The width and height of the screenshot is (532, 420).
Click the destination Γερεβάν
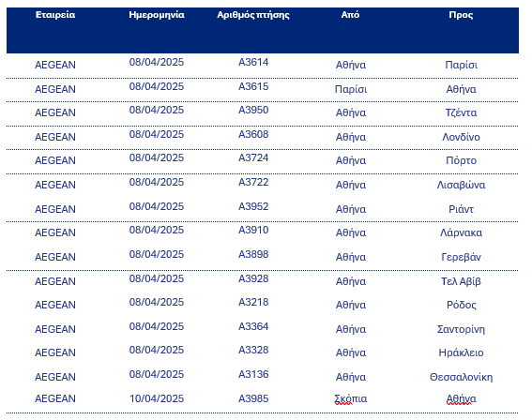461,257
